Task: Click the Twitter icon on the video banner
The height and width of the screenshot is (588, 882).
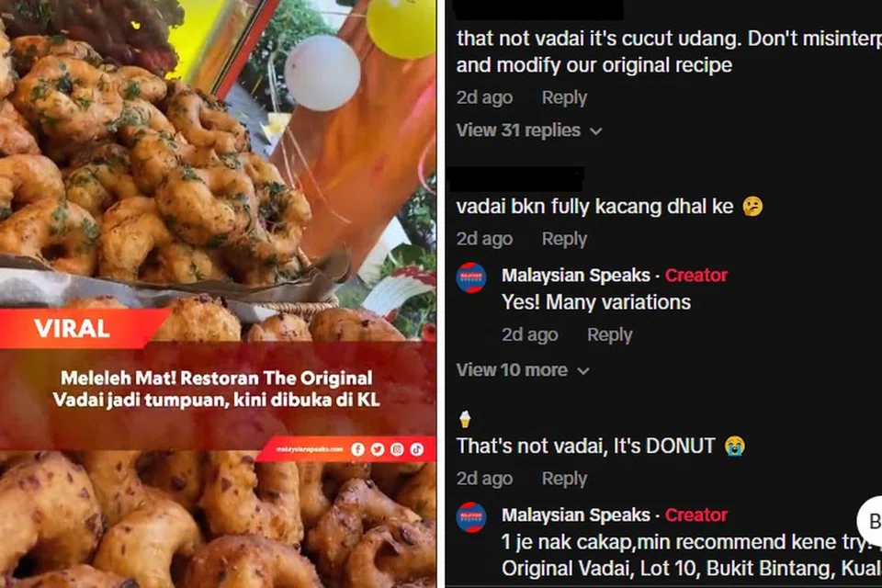Action: [378, 449]
